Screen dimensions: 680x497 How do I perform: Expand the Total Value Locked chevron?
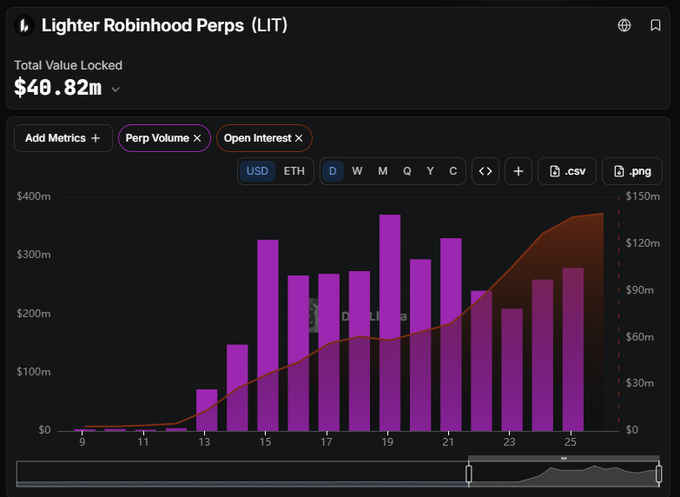[x=115, y=89]
